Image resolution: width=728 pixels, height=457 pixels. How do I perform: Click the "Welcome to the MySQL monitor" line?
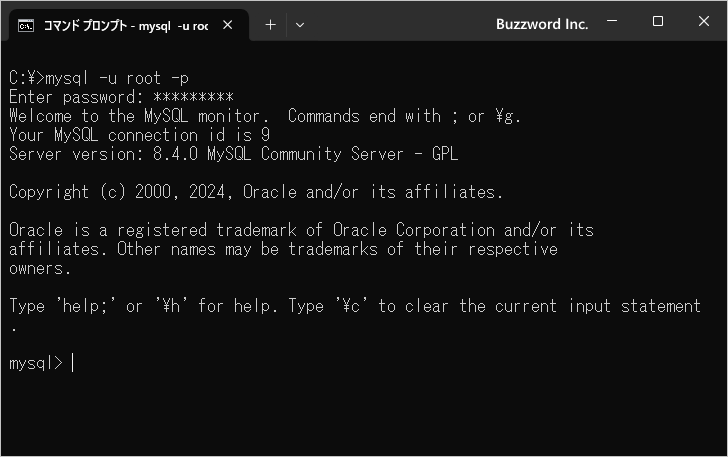tap(265, 116)
